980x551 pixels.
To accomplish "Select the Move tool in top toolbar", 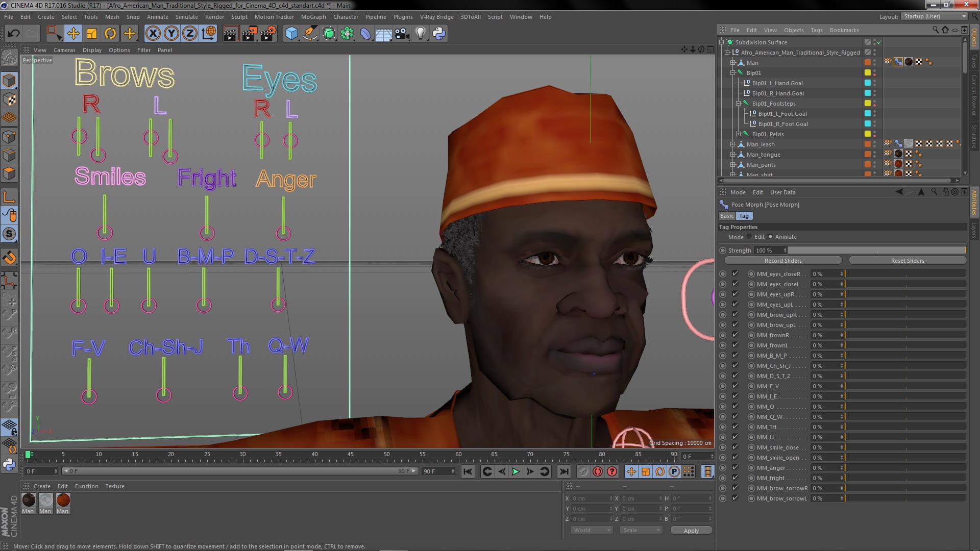I will (73, 34).
